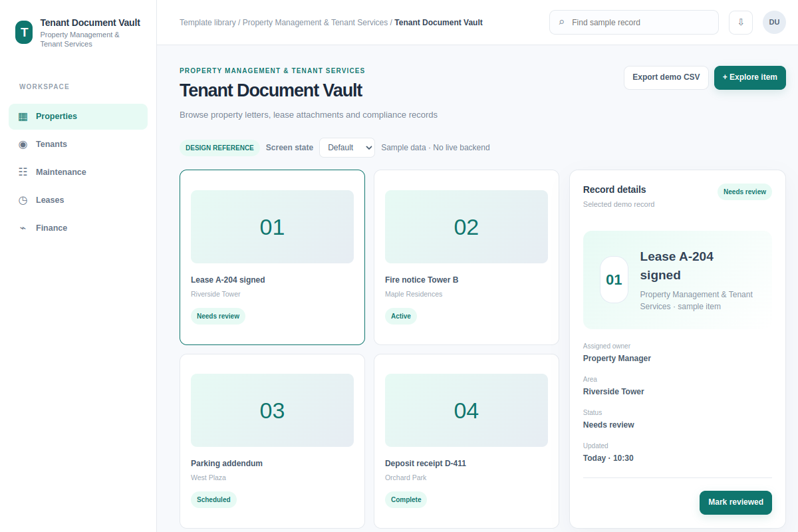This screenshot has height=532, width=798.
Task: Open the Screen state Default dropdown
Action: coord(347,148)
